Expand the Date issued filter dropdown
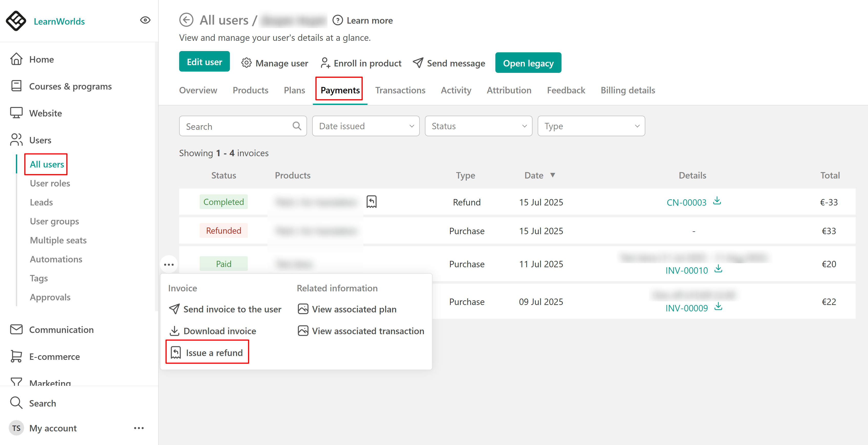This screenshot has height=445, width=868. tap(366, 126)
